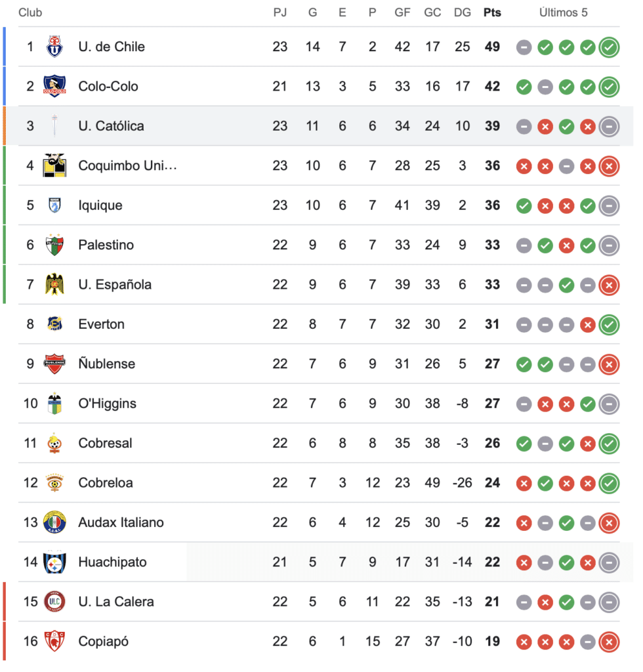This screenshot has width=643, height=672.
Task: Click the U. Española eagle crest
Action: pos(54,285)
